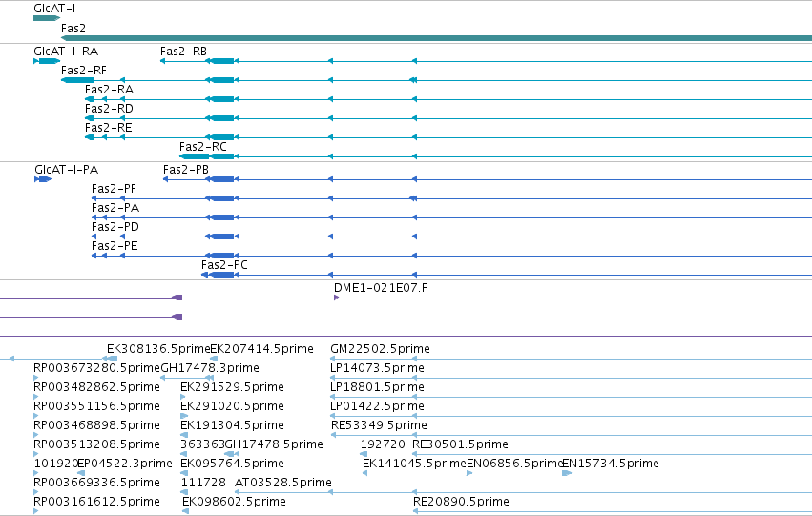This screenshot has height=516, width=812.
Task: Click the Fas2-RF transcript label
Action: pyautogui.click(x=84, y=71)
